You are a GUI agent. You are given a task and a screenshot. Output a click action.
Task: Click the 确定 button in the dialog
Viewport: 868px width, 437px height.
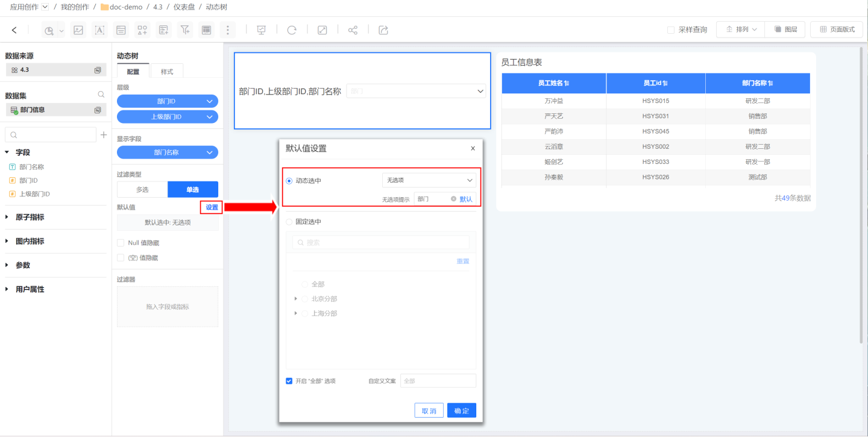tap(461, 410)
